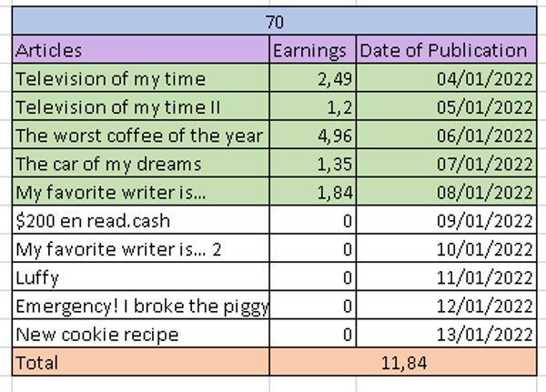
Task: Select the total earnings 11,84 cell
Action: tap(403, 362)
